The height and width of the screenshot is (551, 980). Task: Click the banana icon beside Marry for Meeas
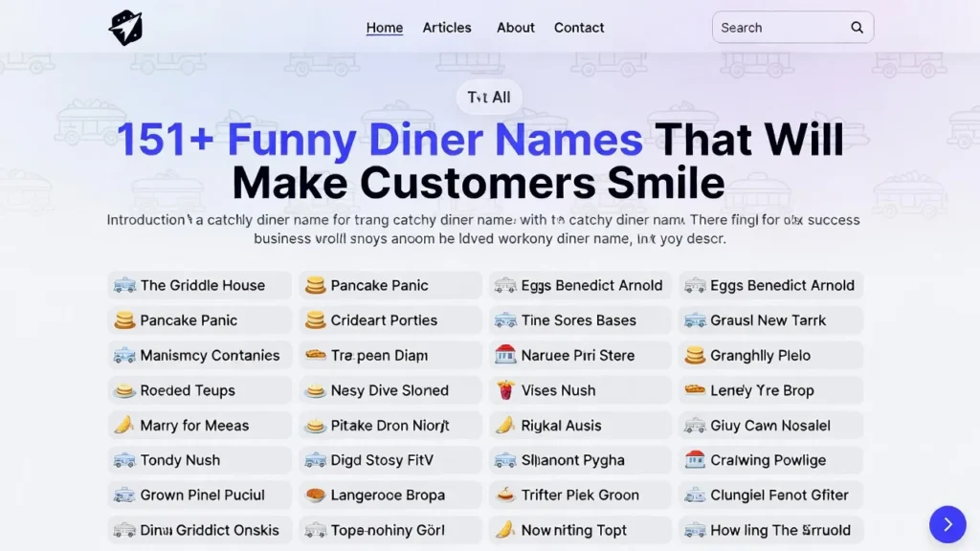click(x=125, y=425)
